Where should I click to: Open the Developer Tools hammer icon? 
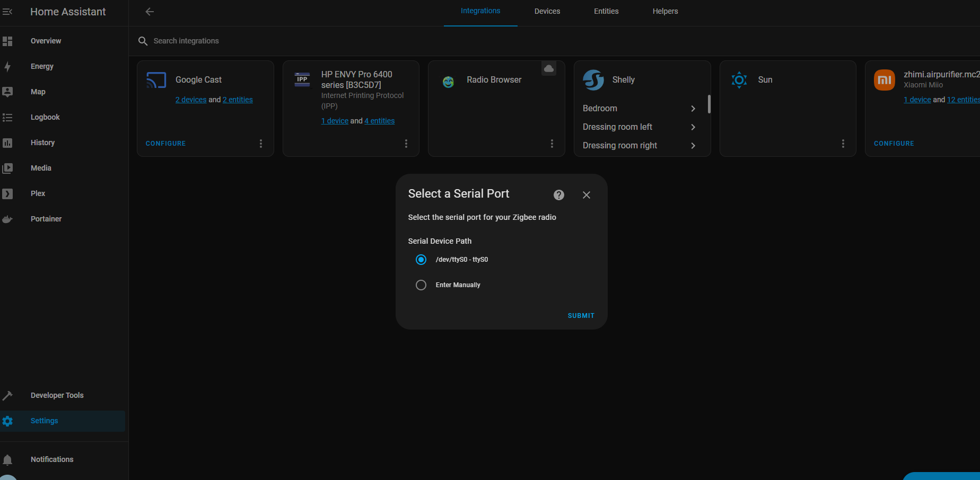click(x=8, y=395)
